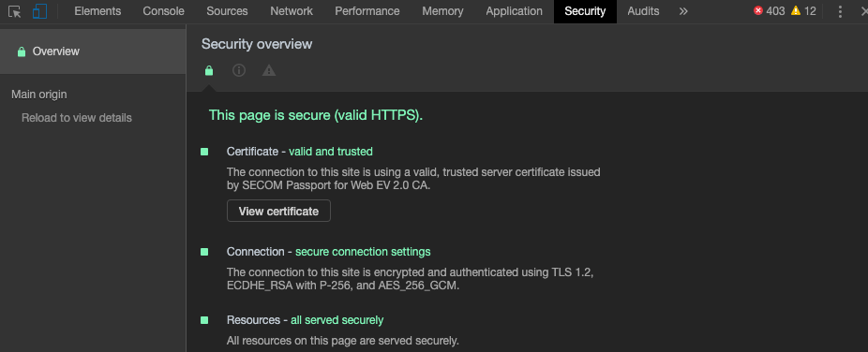Open the Console tab
Image resolution: width=868 pixels, height=352 pixels.
click(163, 11)
